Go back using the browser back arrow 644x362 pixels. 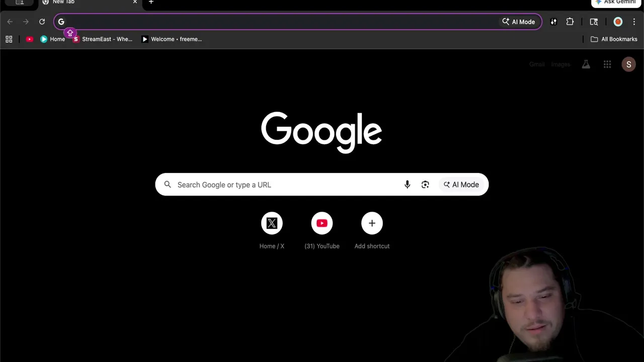click(10, 22)
